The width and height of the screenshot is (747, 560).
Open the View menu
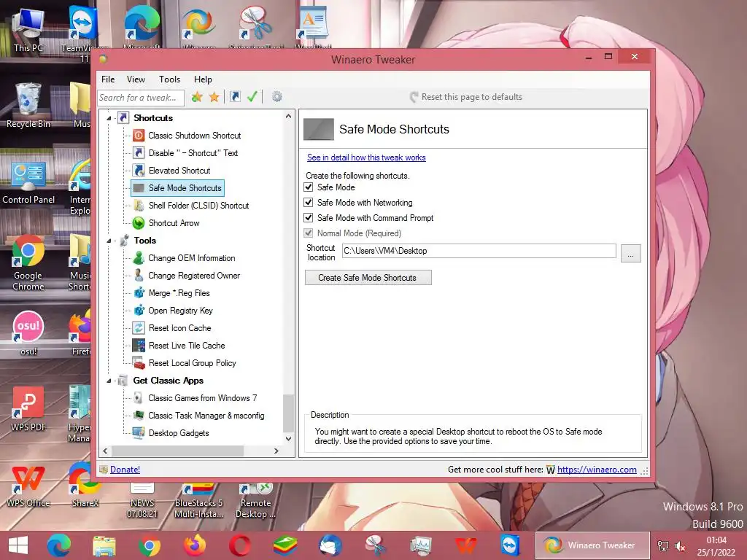pyautogui.click(x=136, y=79)
